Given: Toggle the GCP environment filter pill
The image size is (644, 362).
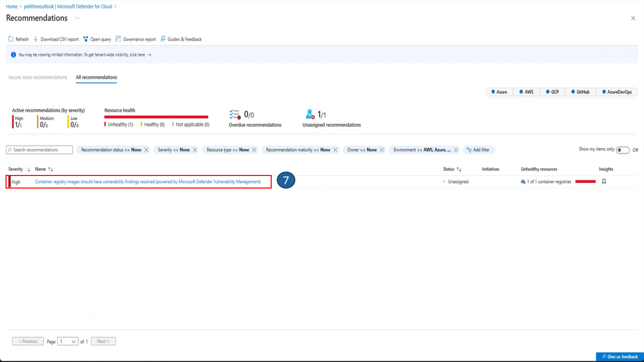Looking at the screenshot, I should click(552, 92).
